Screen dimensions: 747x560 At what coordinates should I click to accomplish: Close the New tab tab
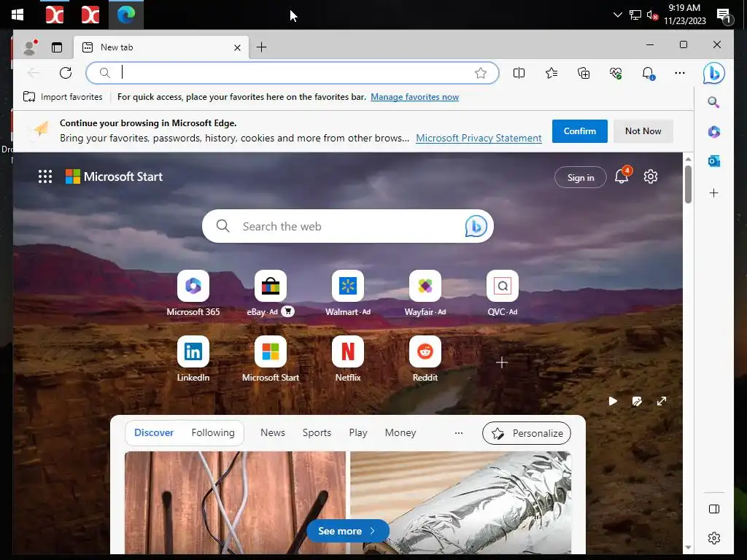click(x=237, y=47)
